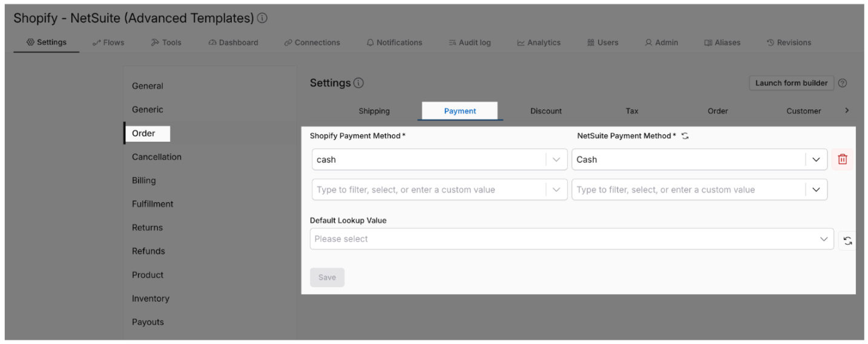Select Order in the sidebar
This screenshot has width=868, height=344.
(x=143, y=133)
